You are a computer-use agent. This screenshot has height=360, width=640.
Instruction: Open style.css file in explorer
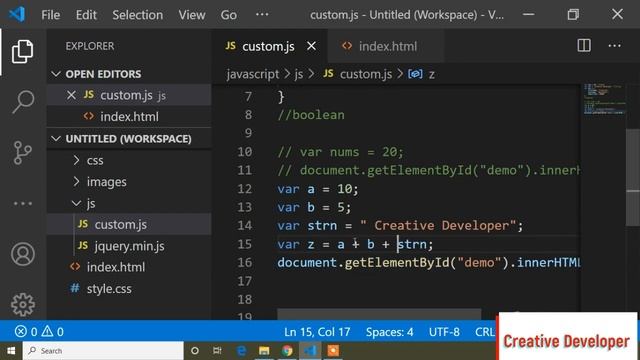point(129,289)
